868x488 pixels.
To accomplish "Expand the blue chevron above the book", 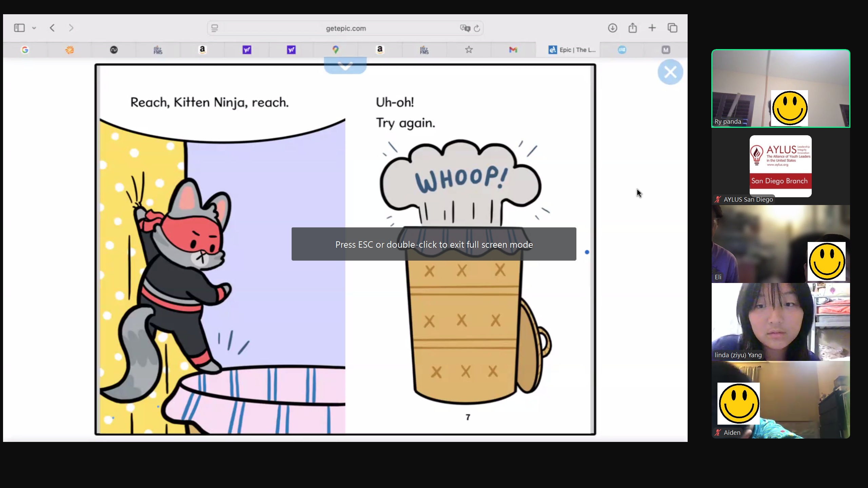I will click(x=345, y=66).
